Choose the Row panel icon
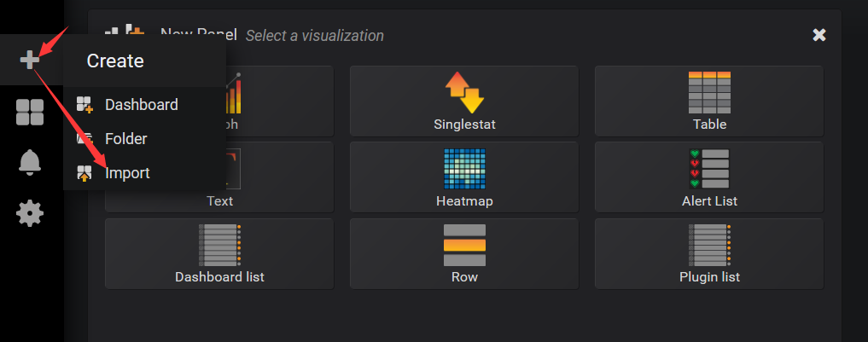Image resolution: width=868 pixels, height=342 pixels. coord(463,246)
